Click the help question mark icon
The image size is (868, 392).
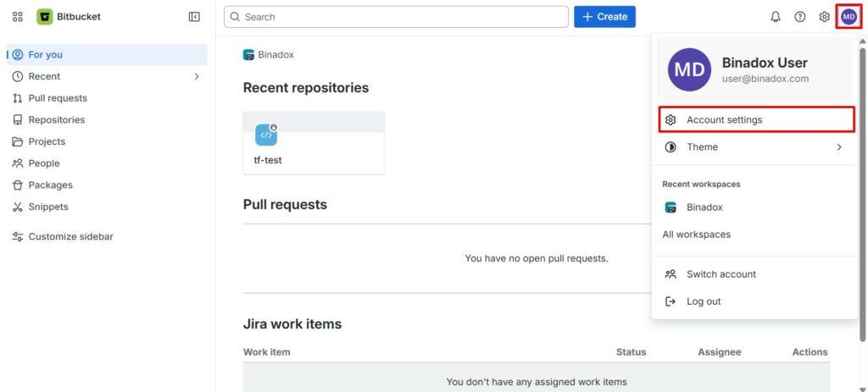point(800,17)
